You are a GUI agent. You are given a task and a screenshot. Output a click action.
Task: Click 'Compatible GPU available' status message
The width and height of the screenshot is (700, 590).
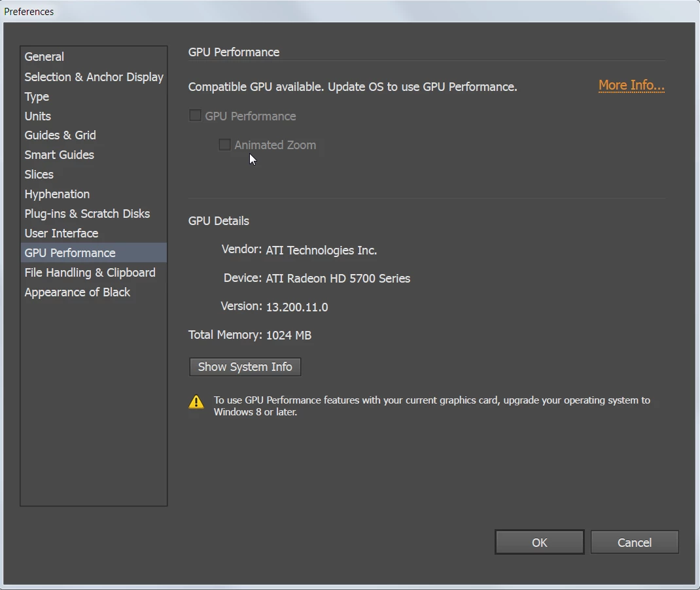tap(352, 87)
